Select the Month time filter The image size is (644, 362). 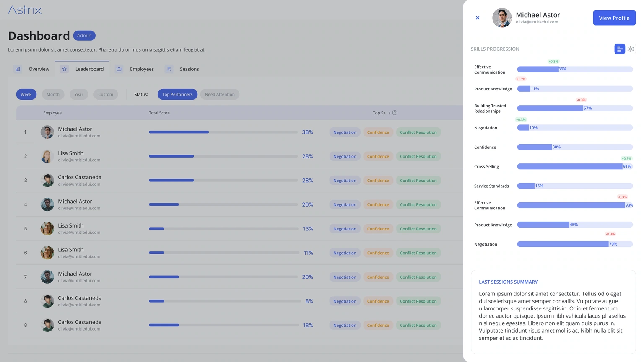tap(53, 94)
